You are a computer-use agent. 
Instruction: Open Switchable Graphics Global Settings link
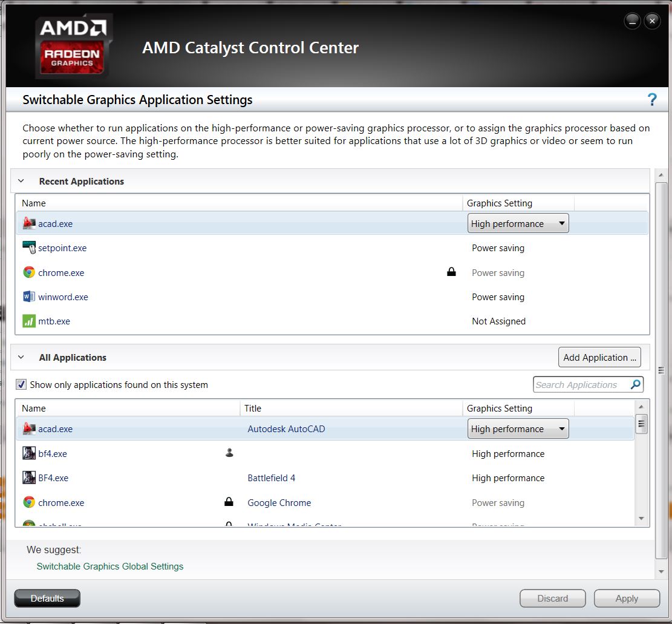pos(109,566)
